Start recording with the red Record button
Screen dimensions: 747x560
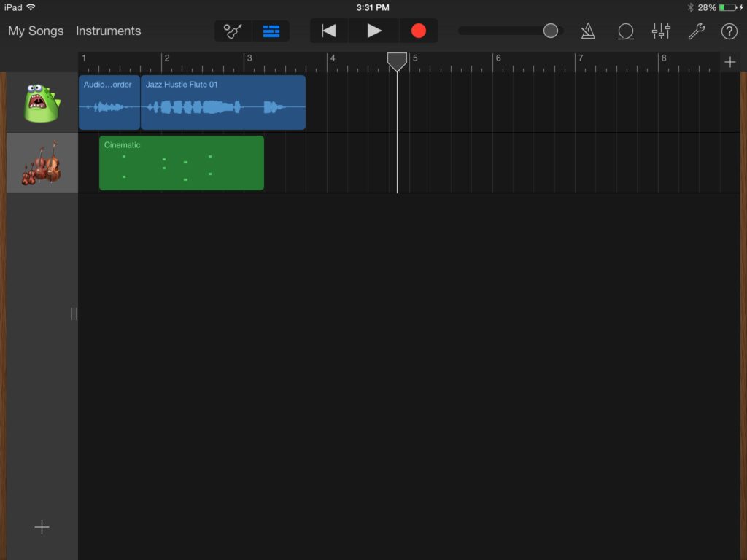coord(418,31)
